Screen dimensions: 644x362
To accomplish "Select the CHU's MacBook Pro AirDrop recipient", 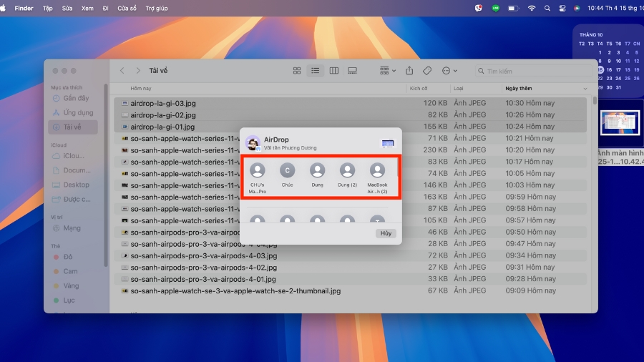I will 258,171.
